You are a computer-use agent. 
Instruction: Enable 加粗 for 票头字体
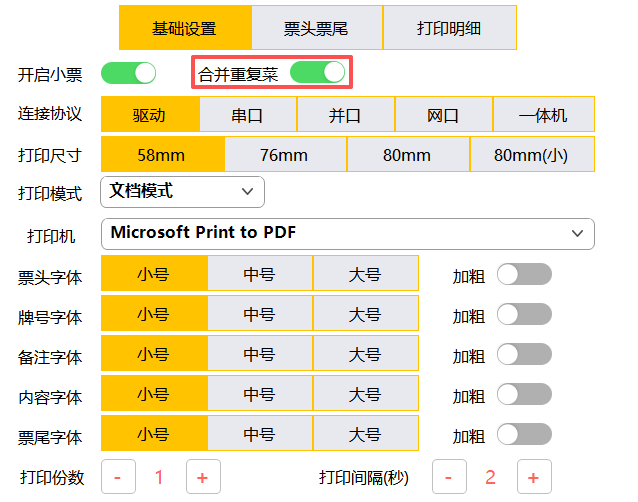524,275
